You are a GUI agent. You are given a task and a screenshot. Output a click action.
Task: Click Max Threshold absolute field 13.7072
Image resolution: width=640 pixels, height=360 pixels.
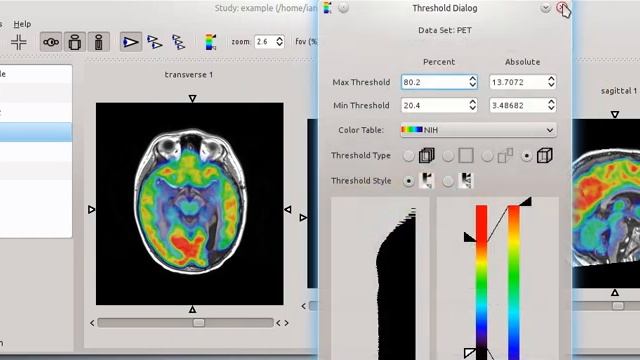coord(518,82)
